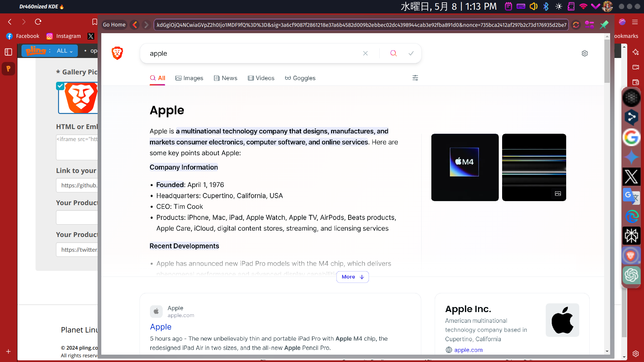The width and height of the screenshot is (644, 362).
Task: Switch to the Images search tab
Action: 189,78
